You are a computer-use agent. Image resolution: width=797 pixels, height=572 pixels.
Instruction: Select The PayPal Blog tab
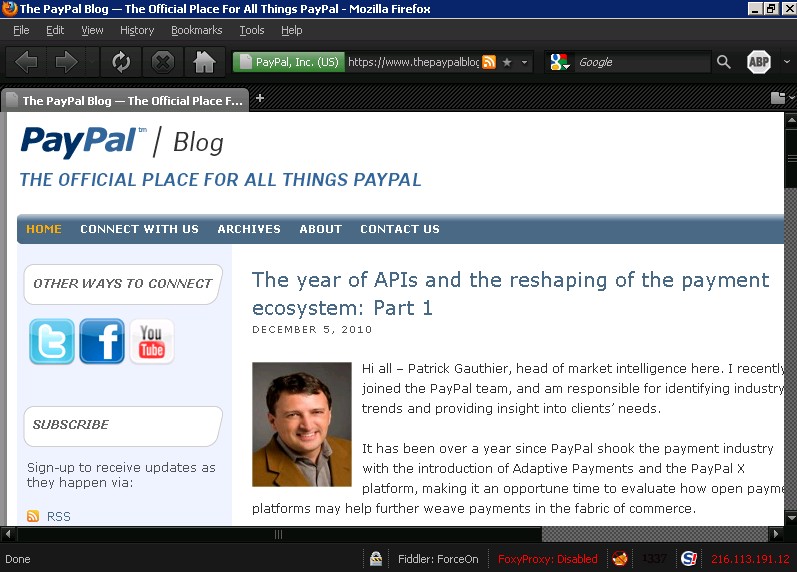pos(125,100)
